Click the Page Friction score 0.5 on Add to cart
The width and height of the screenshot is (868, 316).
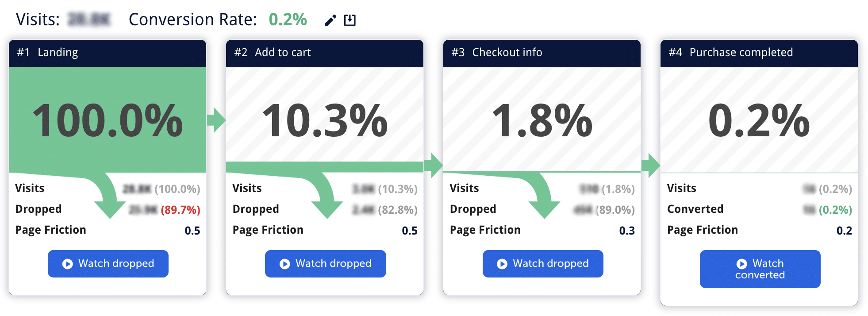pyautogui.click(x=410, y=230)
